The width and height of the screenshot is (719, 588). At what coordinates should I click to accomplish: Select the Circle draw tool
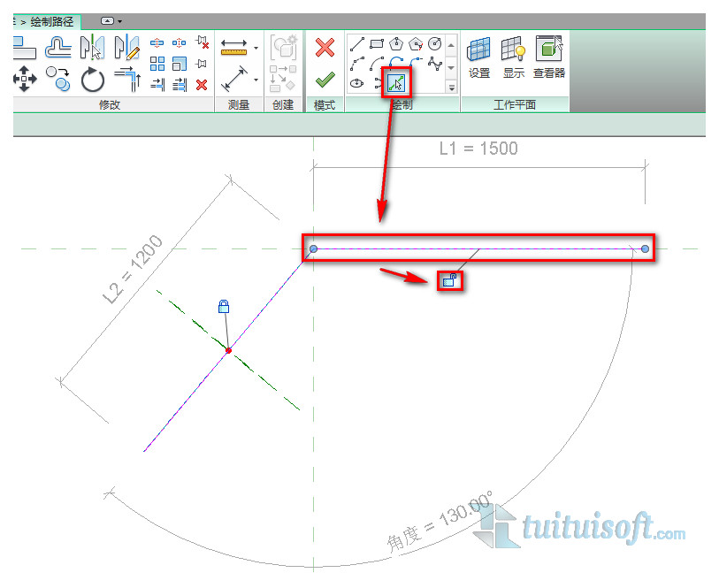[435, 44]
